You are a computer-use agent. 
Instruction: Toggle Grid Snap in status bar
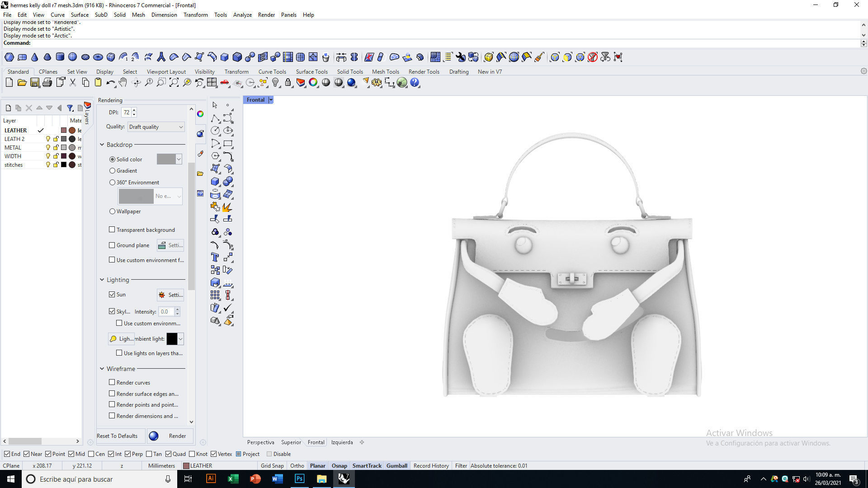pos(272,466)
